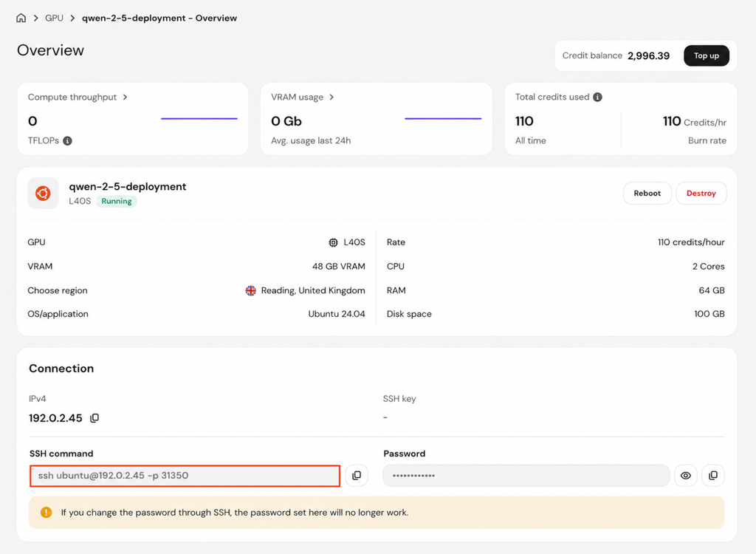Click the Overview page heading
756x554 pixels.
point(51,50)
